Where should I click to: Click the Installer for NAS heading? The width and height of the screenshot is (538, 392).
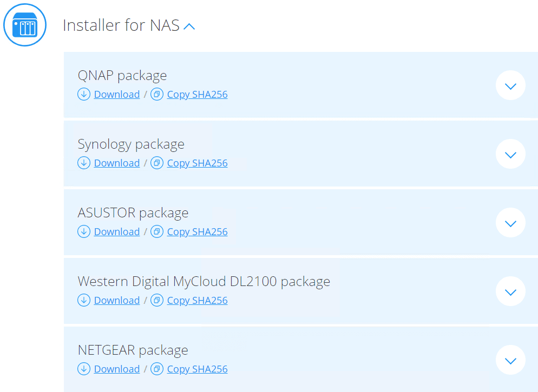(121, 25)
